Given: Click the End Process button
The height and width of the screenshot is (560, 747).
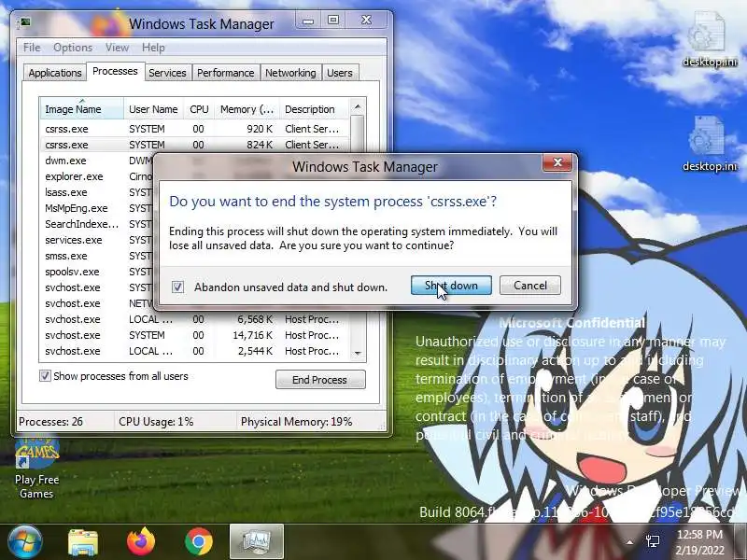Looking at the screenshot, I should (320, 380).
